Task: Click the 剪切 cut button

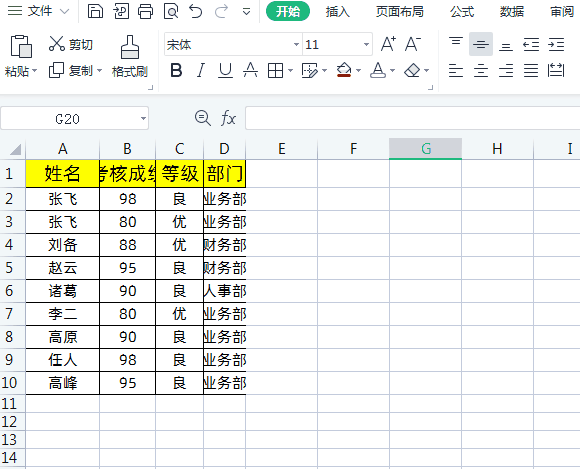Action: (x=71, y=44)
